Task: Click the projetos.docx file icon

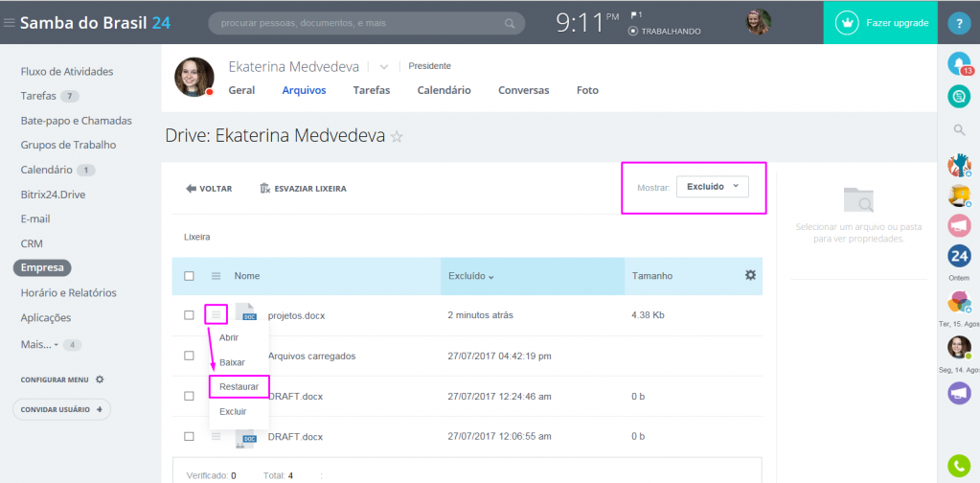Action: tap(246, 313)
